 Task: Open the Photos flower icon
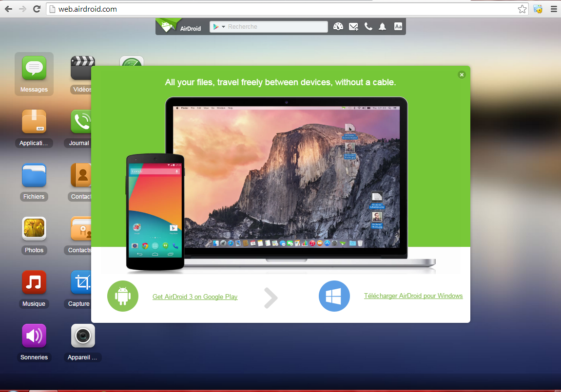(x=34, y=229)
